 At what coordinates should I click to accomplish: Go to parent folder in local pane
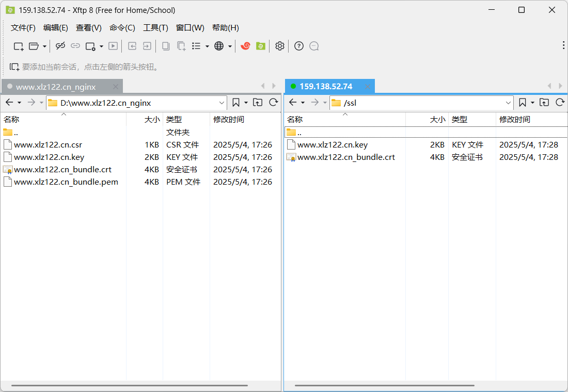click(x=258, y=103)
